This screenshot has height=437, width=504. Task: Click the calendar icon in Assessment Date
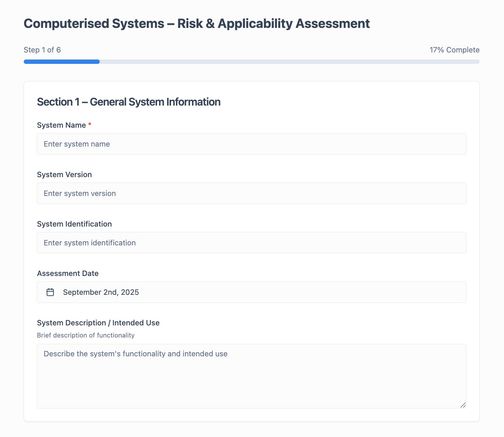(50, 292)
